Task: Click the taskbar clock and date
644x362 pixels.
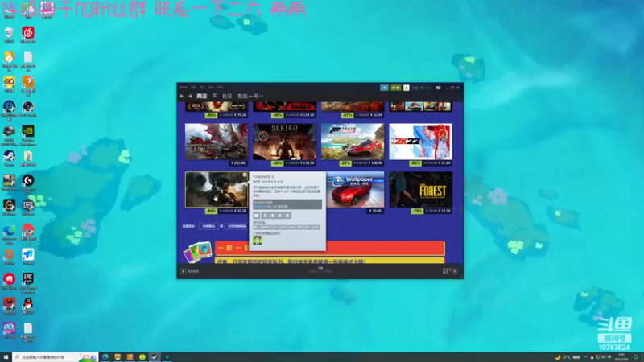Action: [x=621, y=357]
